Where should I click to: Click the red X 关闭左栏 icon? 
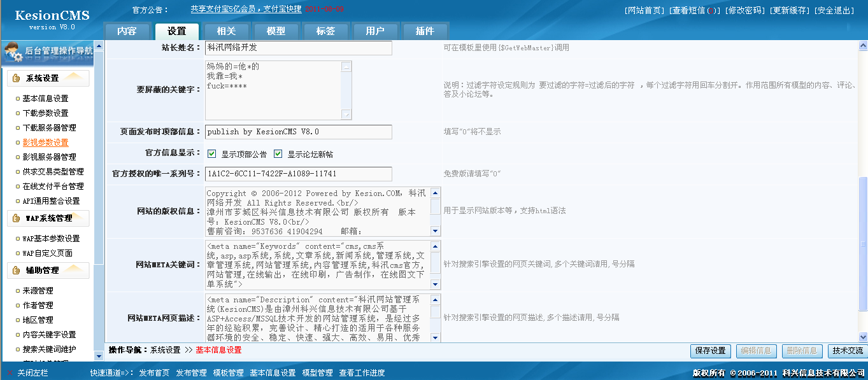click(x=10, y=373)
